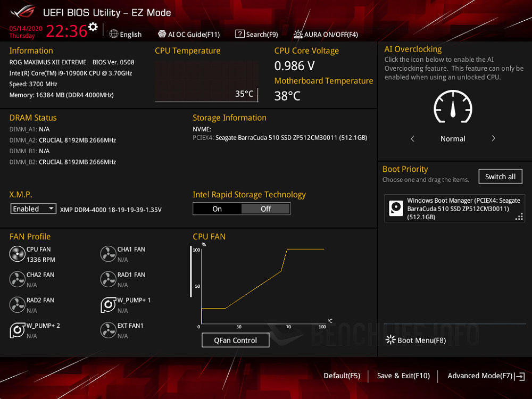532x399 pixels.
Task: Click the Advanced Mode exit arrow icon
Action: click(x=519, y=376)
